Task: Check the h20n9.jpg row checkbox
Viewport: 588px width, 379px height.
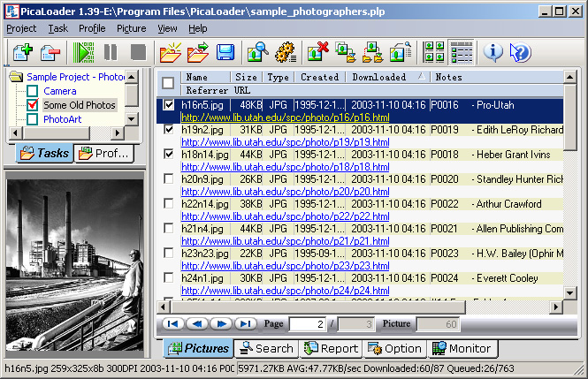Action: pos(169,178)
